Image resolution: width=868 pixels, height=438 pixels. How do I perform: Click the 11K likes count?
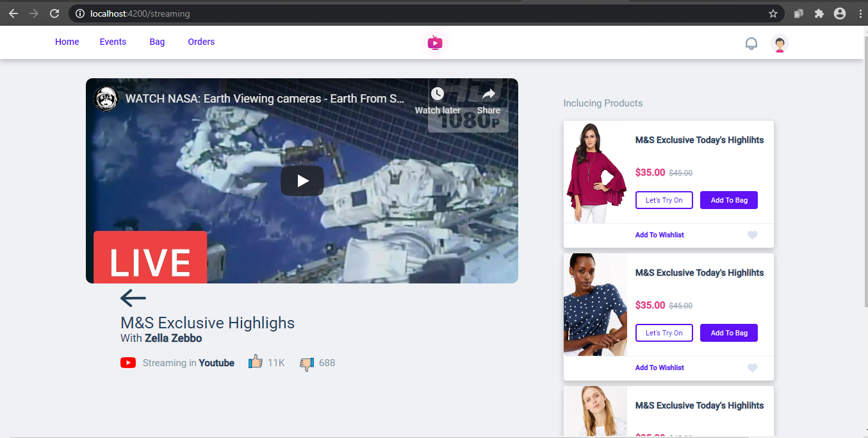pos(276,363)
